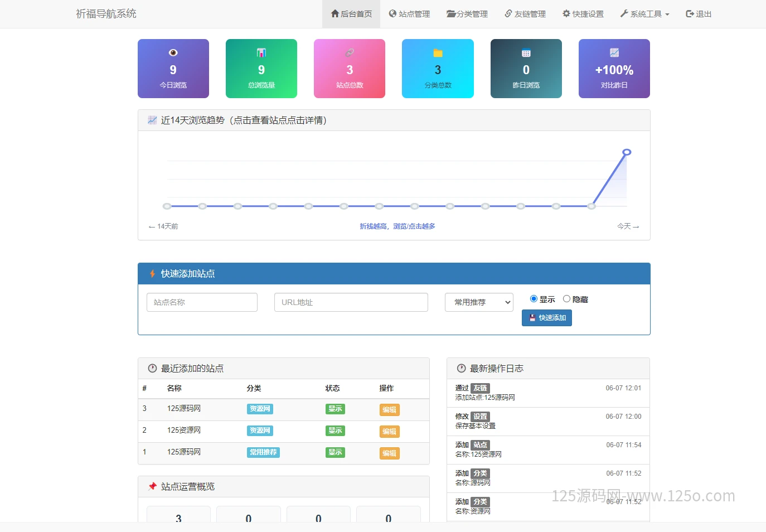Click 资源网 category tag in row 3
Screen dimensions: 766x532
coord(260,409)
